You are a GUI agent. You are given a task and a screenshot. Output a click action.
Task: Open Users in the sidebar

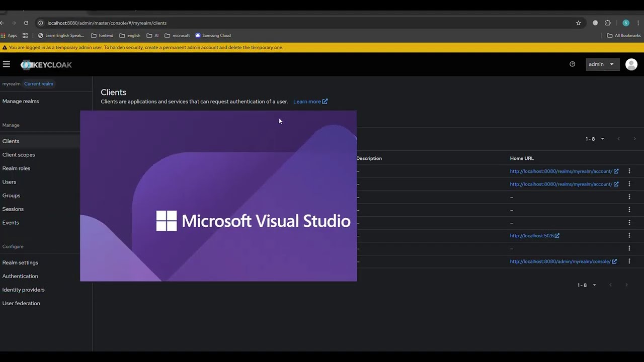coord(9,182)
